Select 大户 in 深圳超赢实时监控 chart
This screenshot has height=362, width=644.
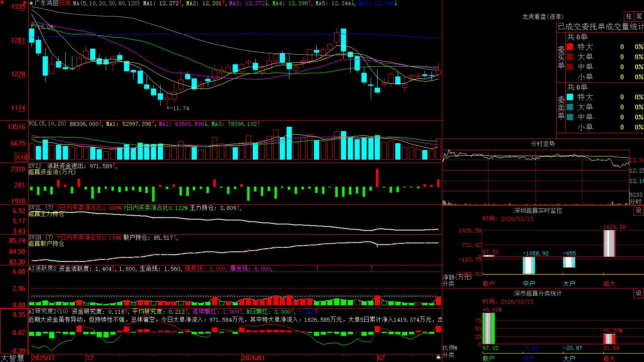569,284
